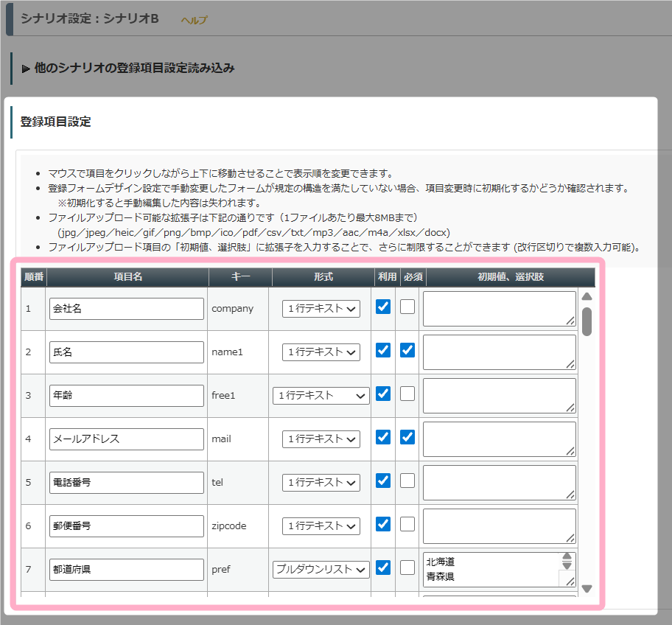Click the 項目名 column header

pyautogui.click(x=127, y=277)
